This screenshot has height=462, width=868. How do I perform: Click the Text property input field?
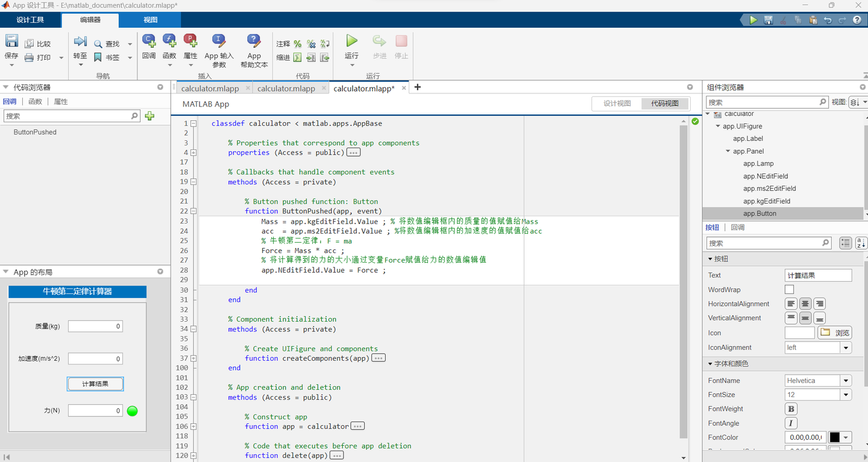tap(818, 275)
